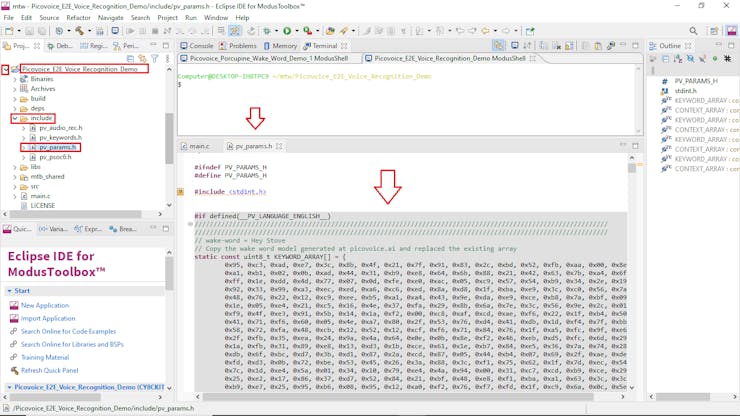This screenshot has height=416, width=740.
Task: Collapse the Start section in Quick Panel
Action: (9, 291)
